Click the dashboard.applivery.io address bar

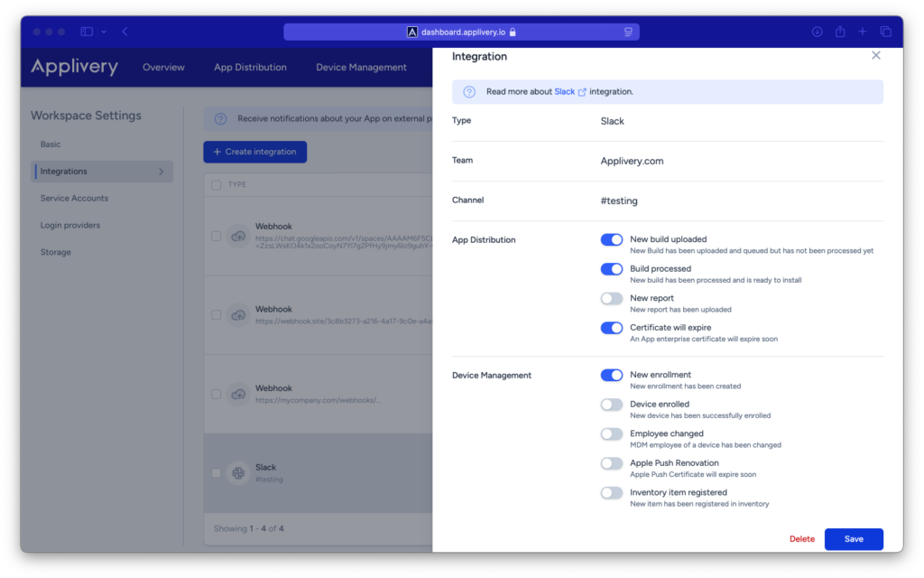(x=462, y=31)
